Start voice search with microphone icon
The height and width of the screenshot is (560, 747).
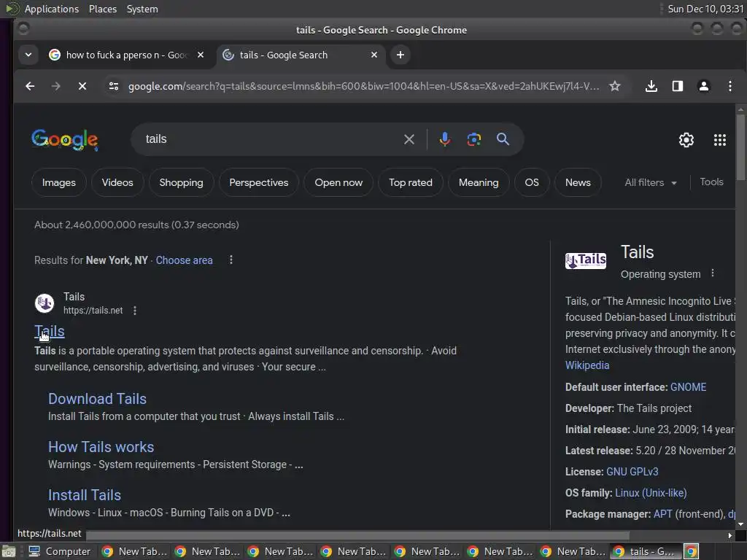(444, 139)
